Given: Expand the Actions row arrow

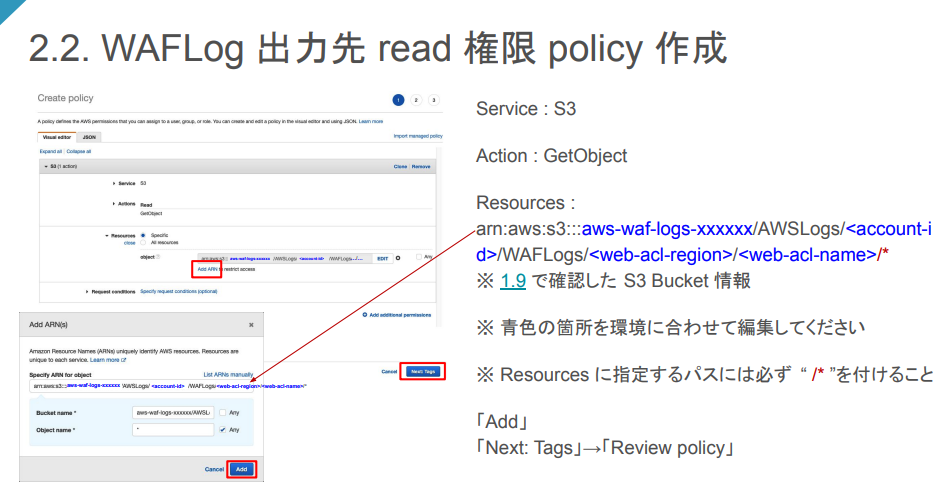Looking at the screenshot, I should [114, 204].
